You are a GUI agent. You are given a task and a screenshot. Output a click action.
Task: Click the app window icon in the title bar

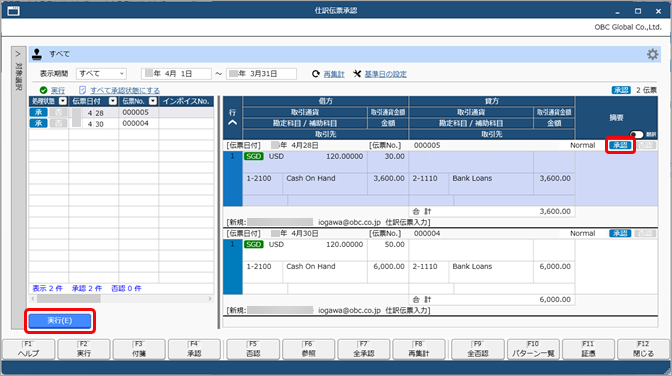point(13,11)
